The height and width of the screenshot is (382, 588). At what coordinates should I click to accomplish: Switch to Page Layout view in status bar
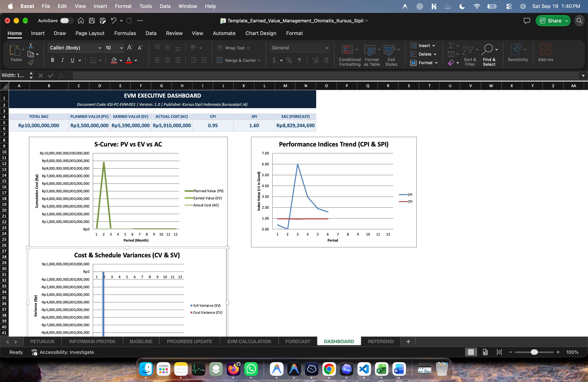[x=485, y=352]
